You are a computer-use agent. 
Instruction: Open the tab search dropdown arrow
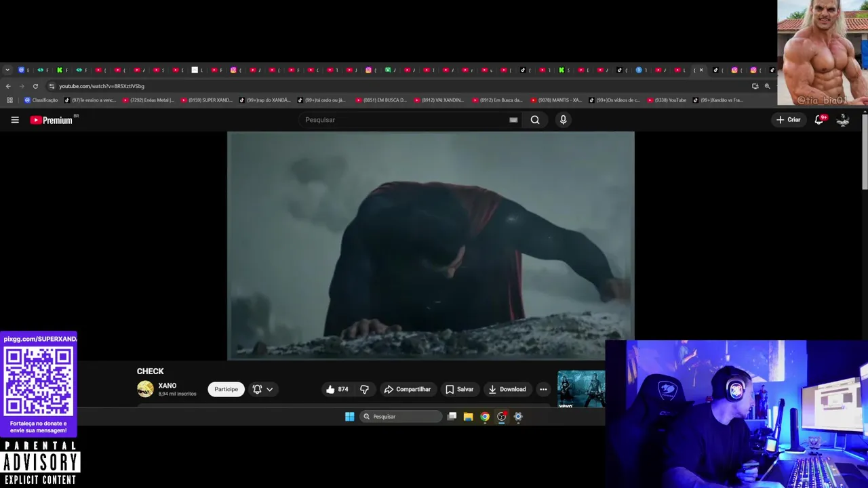(x=7, y=70)
